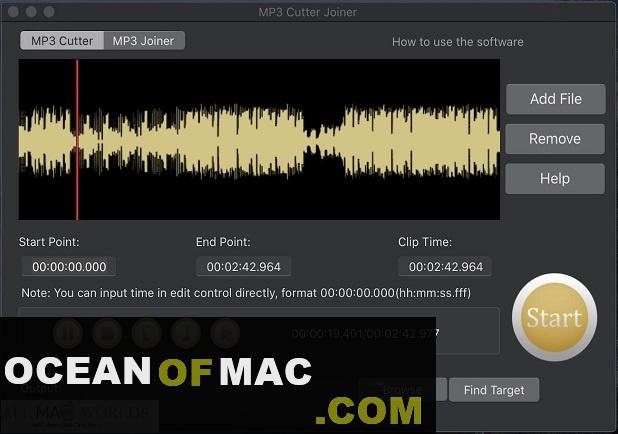618x434 pixels.
Task: Select the Start Point time field
Action: pos(69,267)
